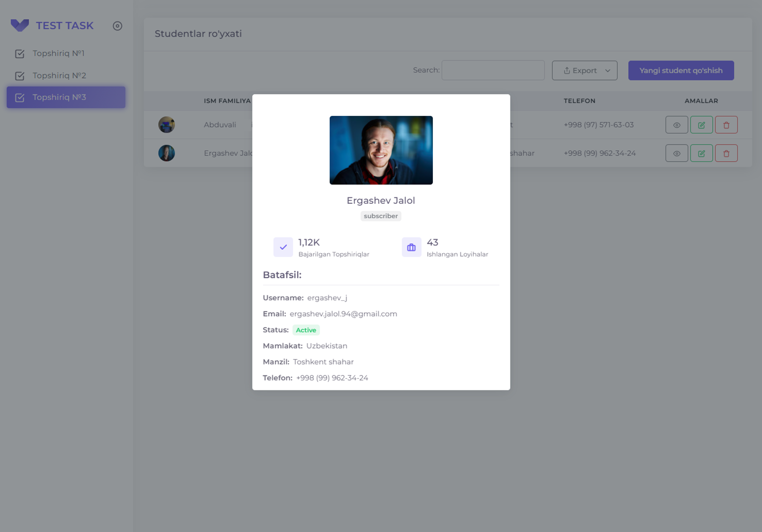Delete Abduvali's row with the trash icon
Screen dimensions: 762x532
point(726,125)
